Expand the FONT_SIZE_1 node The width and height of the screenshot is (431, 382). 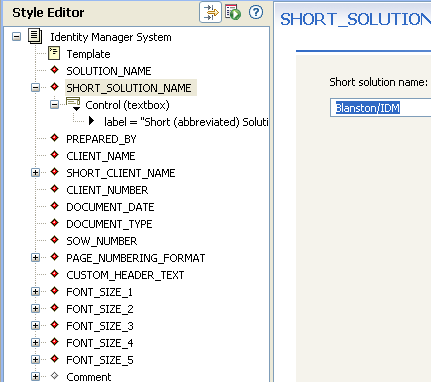tap(35, 291)
